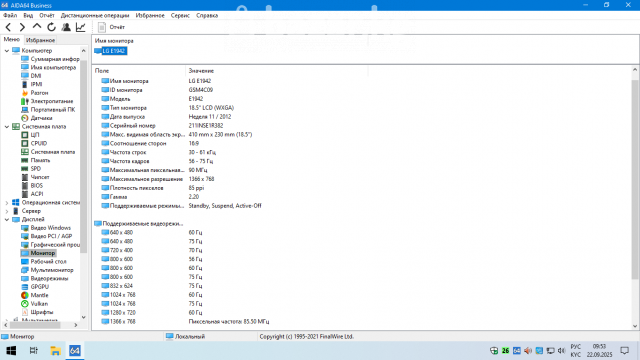Open the Сервис menu
Image resolution: width=640 pixels, height=360 pixels.
tap(180, 16)
